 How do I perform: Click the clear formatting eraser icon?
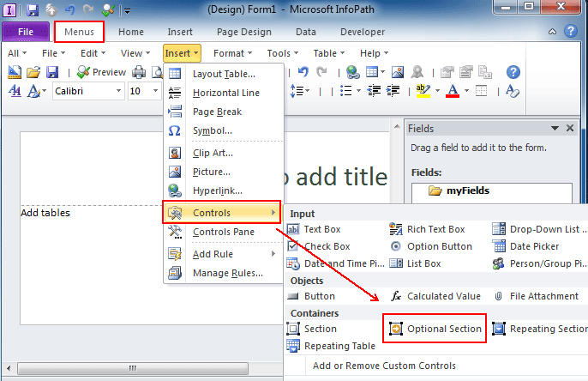coord(513,90)
